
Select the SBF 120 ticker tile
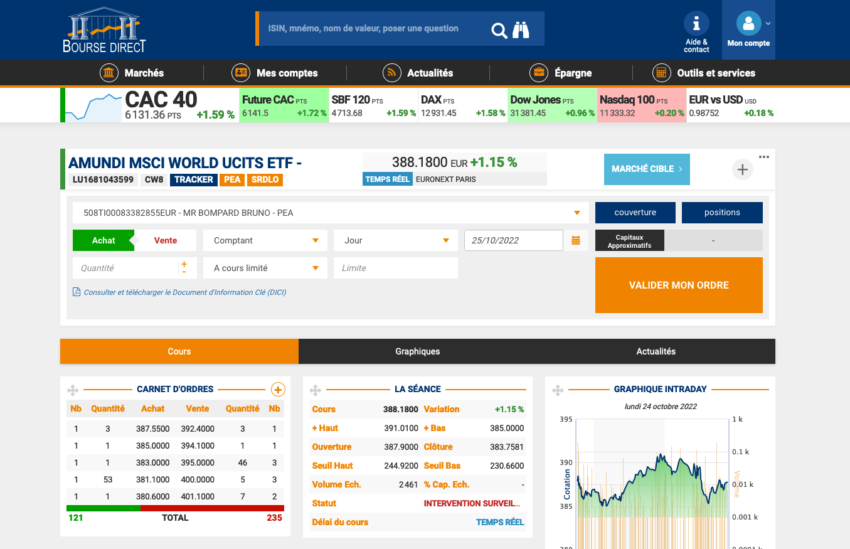(374, 105)
